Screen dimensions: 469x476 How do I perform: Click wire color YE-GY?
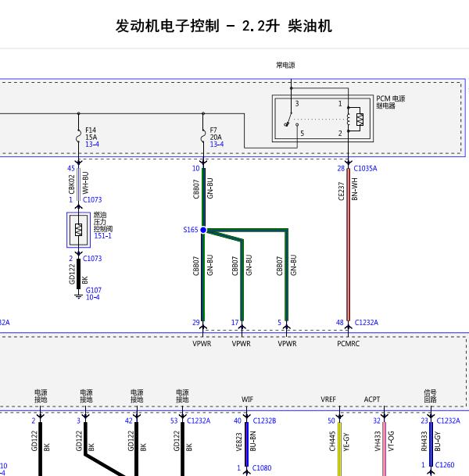click(346, 442)
